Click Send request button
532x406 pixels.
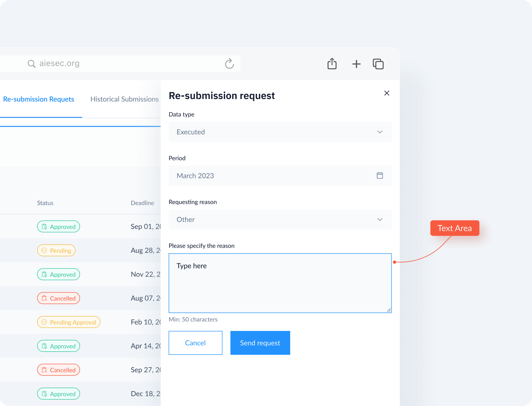(x=260, y=343)
